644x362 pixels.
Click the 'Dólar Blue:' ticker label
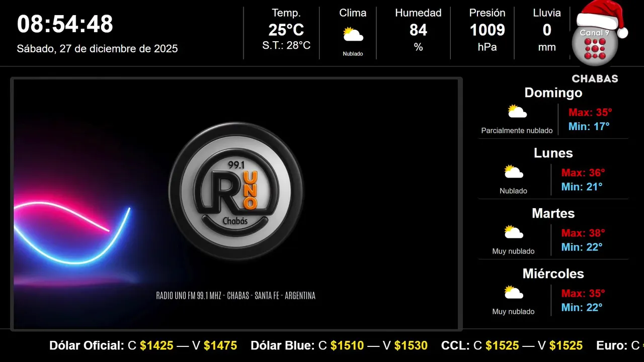tap(282, 345)
